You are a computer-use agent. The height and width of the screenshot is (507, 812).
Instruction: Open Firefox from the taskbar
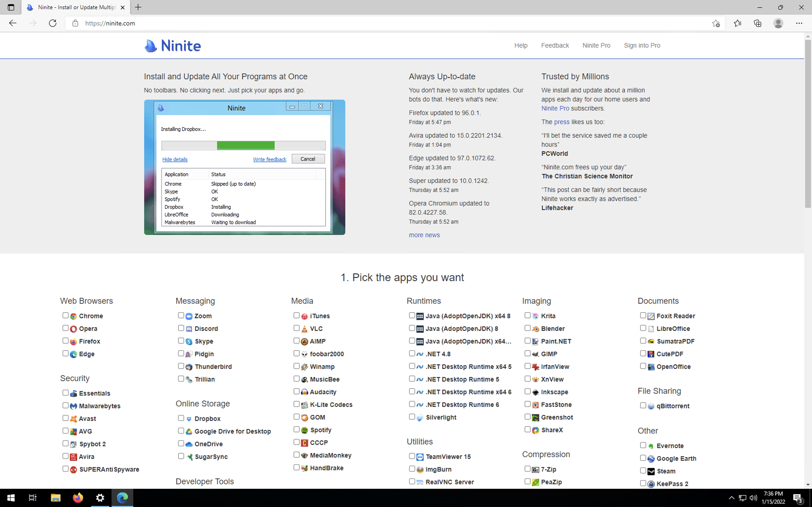(78, 498)
